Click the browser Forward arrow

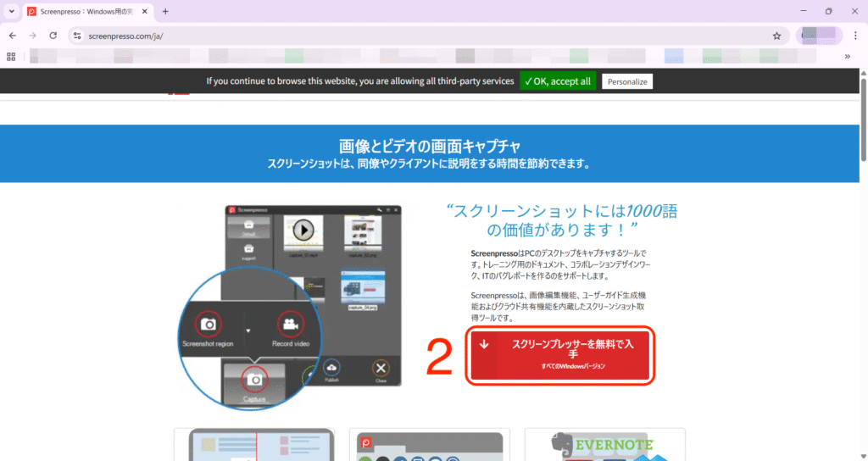click(33, 36)
